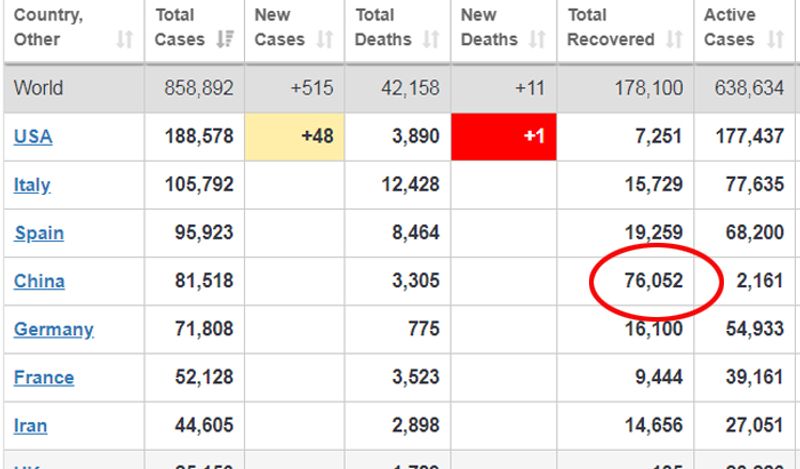Click USA new cases +48 cell
The image size is (800, 469).
pos(294,137)
